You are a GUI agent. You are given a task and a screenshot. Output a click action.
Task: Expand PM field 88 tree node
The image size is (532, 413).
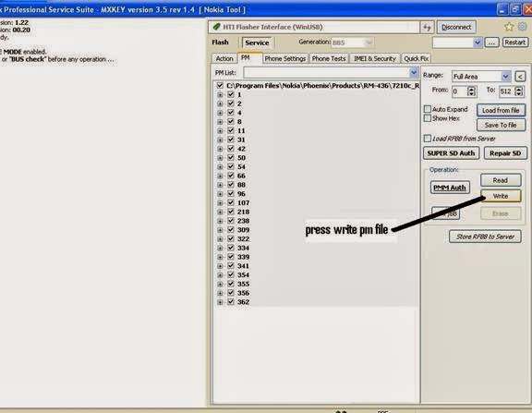220,185
